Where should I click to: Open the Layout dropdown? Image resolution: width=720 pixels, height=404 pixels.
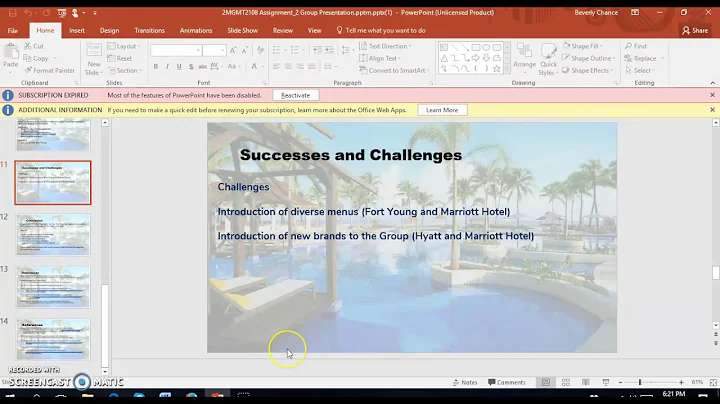pos(124,46)
